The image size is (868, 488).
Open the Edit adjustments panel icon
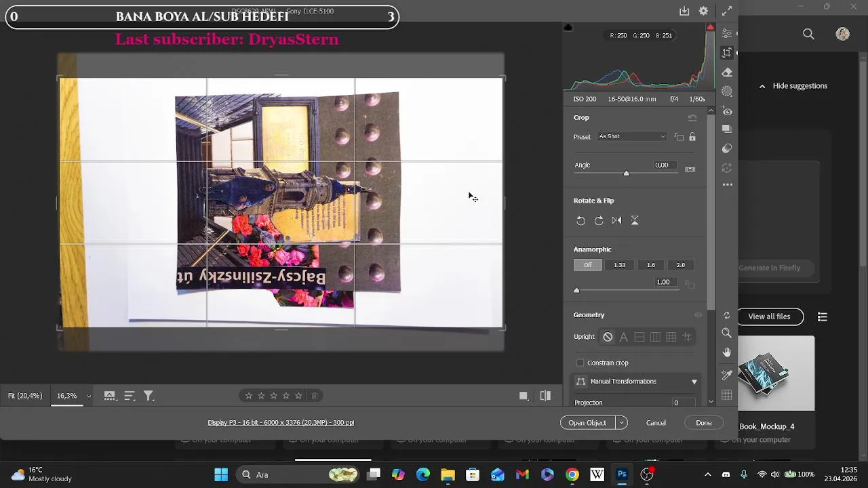[727, 33]
